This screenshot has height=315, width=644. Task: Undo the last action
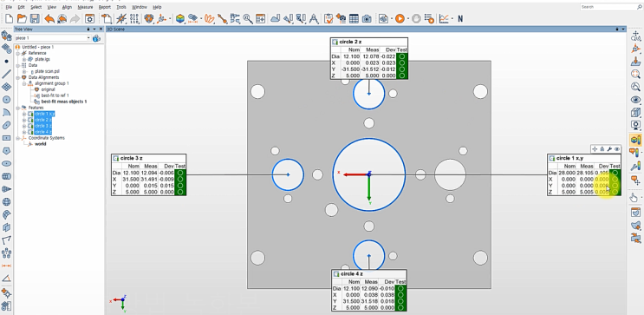click(x=49, y=18)
